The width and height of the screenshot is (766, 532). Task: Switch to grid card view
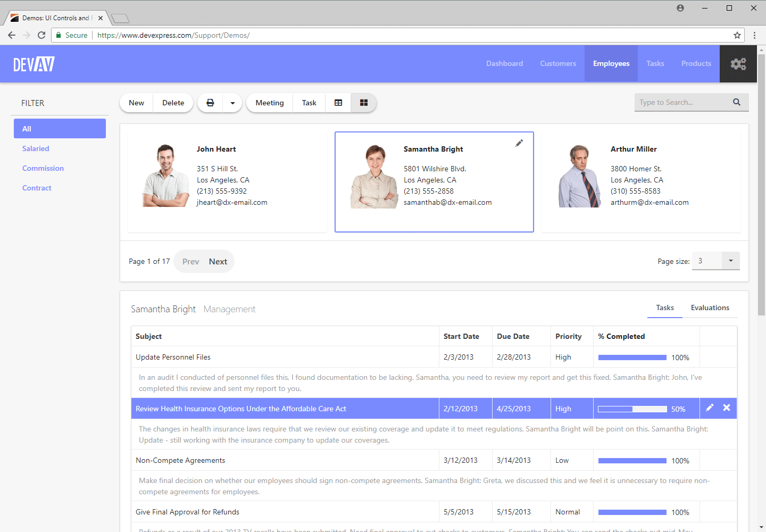tap(363, 102)
